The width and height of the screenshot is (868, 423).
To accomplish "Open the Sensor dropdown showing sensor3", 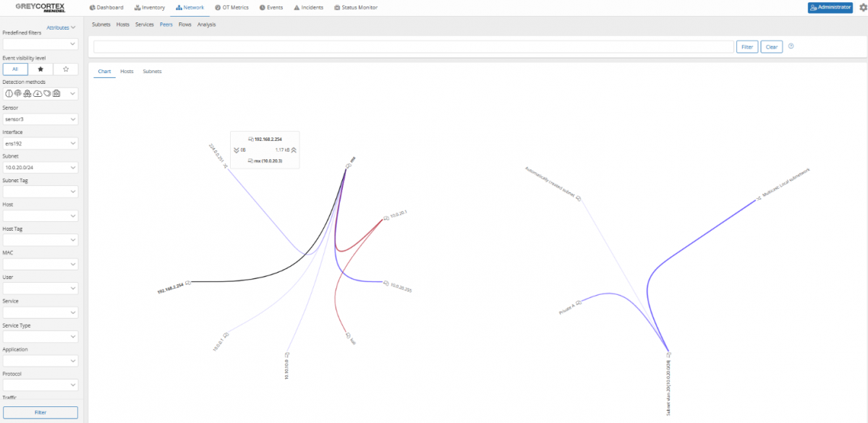I will click(41, 119).
